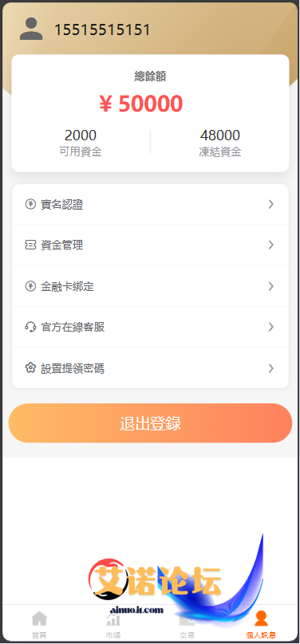Expand the 金融卡綁定 chevron arrow
The image size is (300, 644).
coord(270,286)
